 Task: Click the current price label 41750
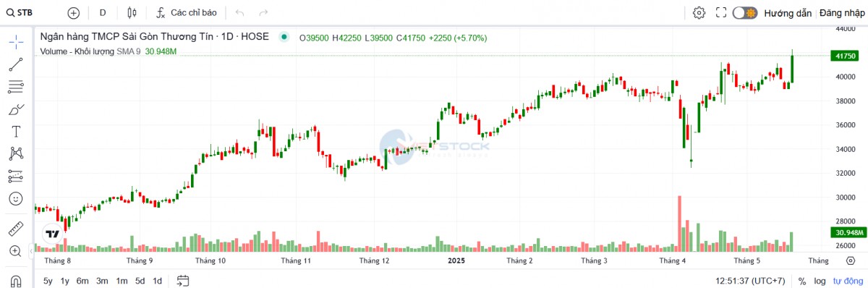pyautogui.click(x=846, y=55)
